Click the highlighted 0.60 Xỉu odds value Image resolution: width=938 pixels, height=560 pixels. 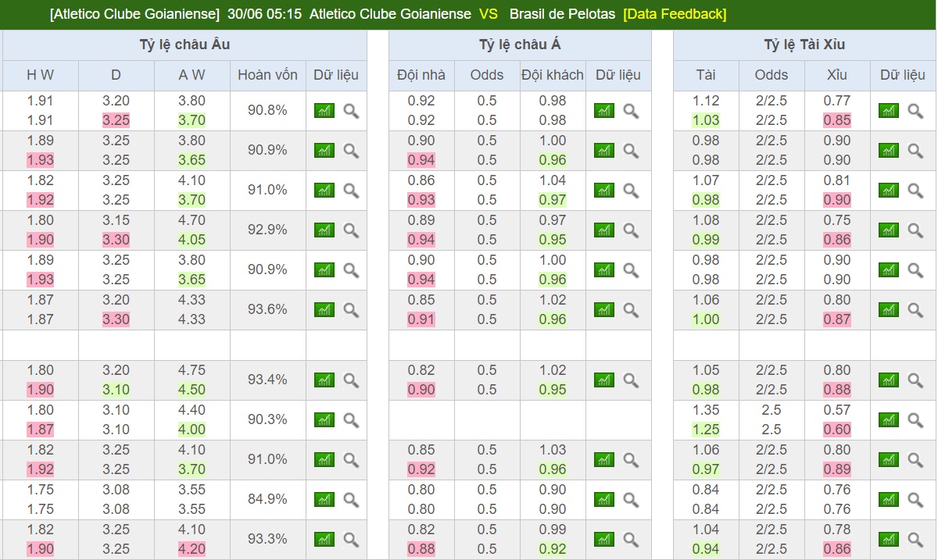(x=837, y=430)
